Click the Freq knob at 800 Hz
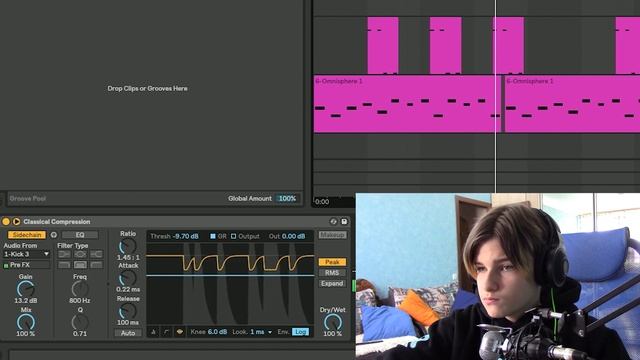 click(x=80, y=289)
